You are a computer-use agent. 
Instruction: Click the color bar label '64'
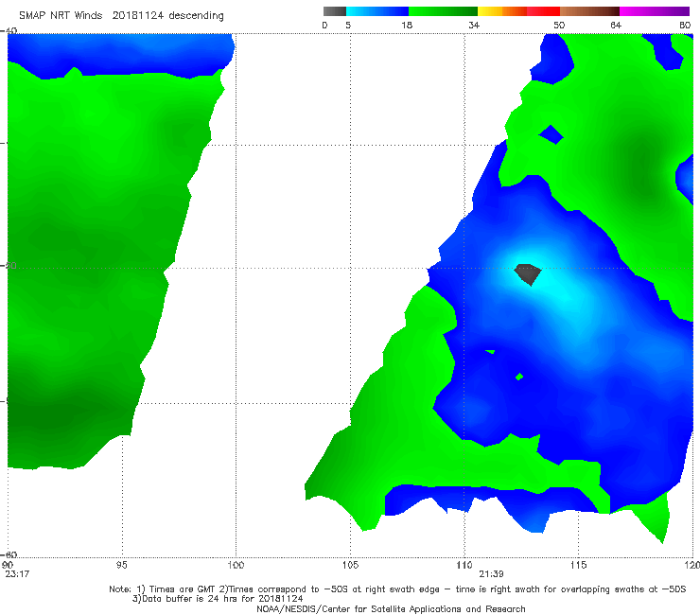[x=616, y=25]
